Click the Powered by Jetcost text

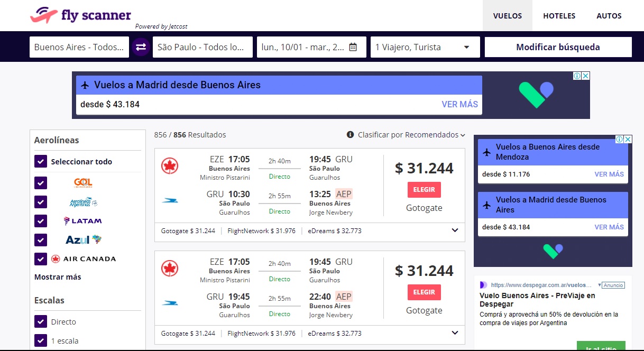(161, 26)
